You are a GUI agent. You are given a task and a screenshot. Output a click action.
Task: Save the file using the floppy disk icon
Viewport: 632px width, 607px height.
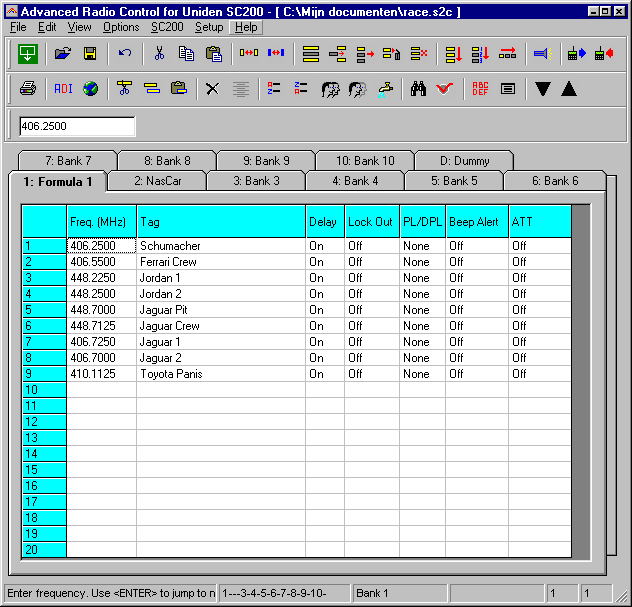coord(90,54)
